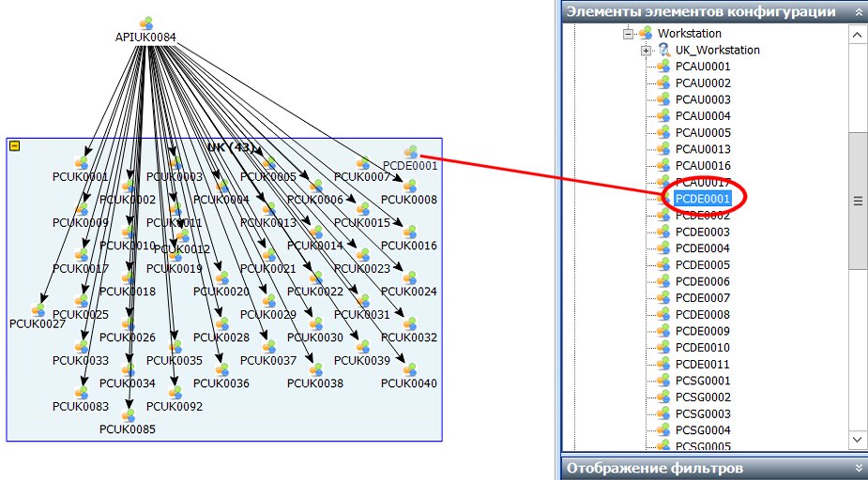This screenshot has width=868, height=480.
Task: Choose PCDE0004 tree entry
Action: [x=703, y=248]
